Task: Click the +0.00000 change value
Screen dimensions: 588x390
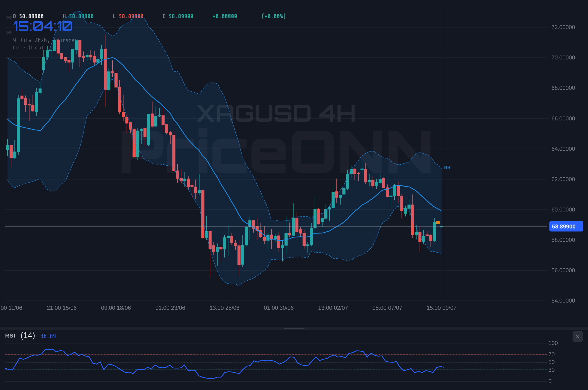Action: [225, 16]
